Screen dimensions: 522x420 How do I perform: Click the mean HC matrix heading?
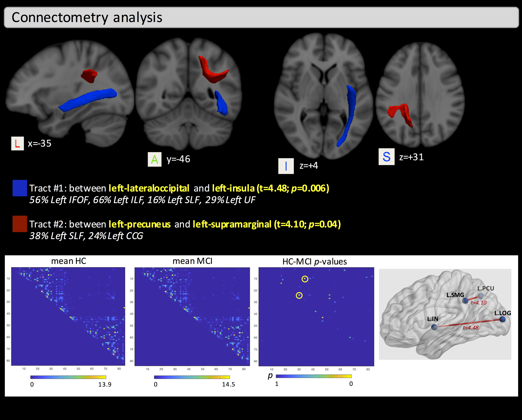click(69, 261)
